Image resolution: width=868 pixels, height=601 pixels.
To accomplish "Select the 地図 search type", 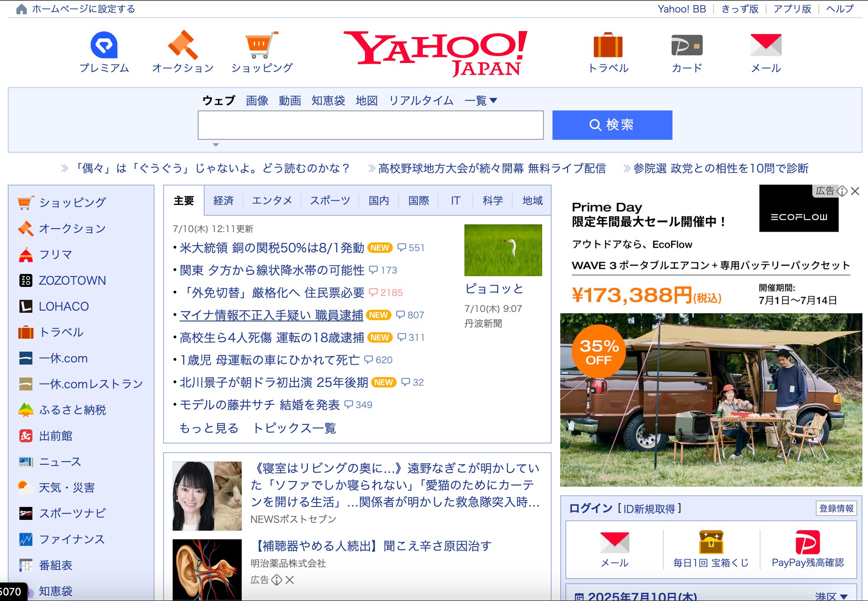I will coord(366,101).
